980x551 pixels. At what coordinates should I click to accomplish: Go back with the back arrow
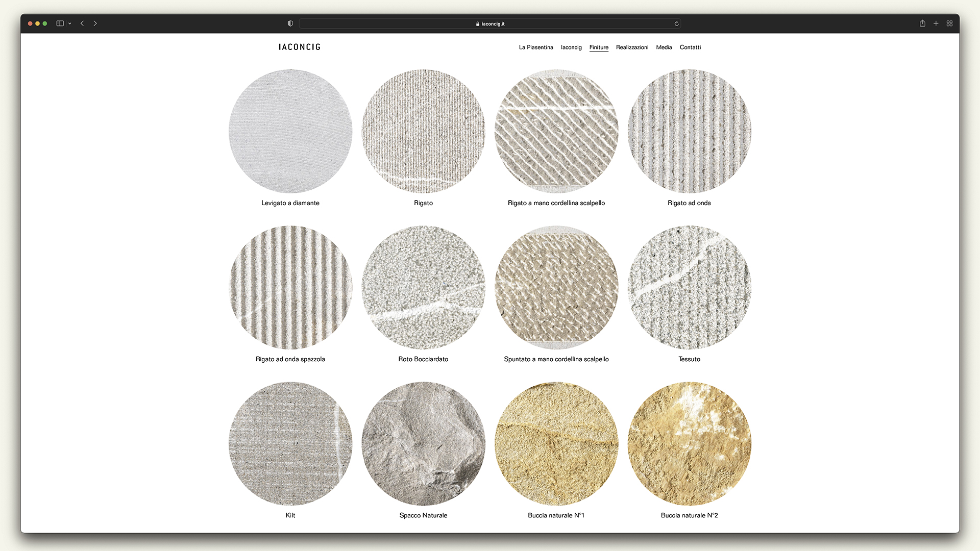tap(82, 23)
